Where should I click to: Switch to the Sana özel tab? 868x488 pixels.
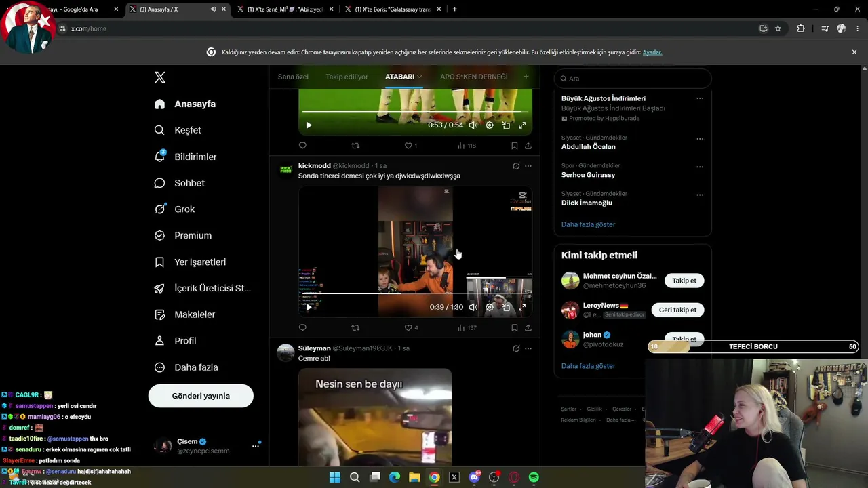pos(293,77)
